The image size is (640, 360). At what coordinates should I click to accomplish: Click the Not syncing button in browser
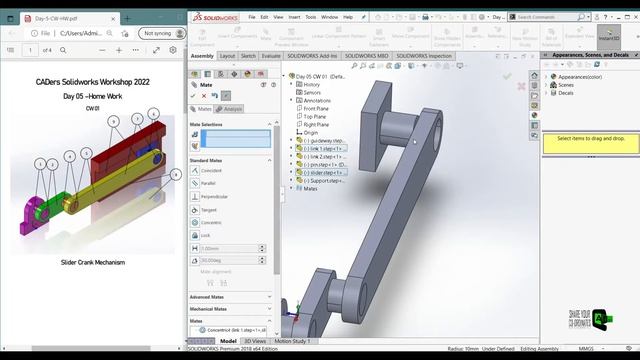163,33
